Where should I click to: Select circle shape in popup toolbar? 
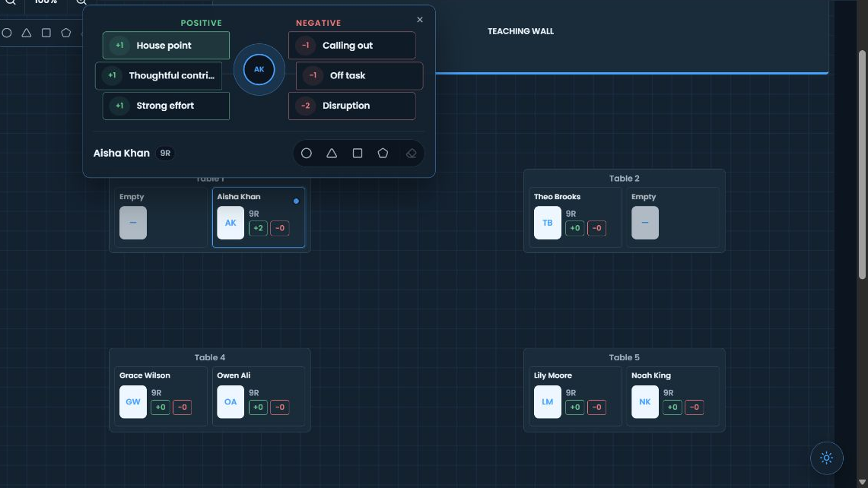[x=306, y=154]
